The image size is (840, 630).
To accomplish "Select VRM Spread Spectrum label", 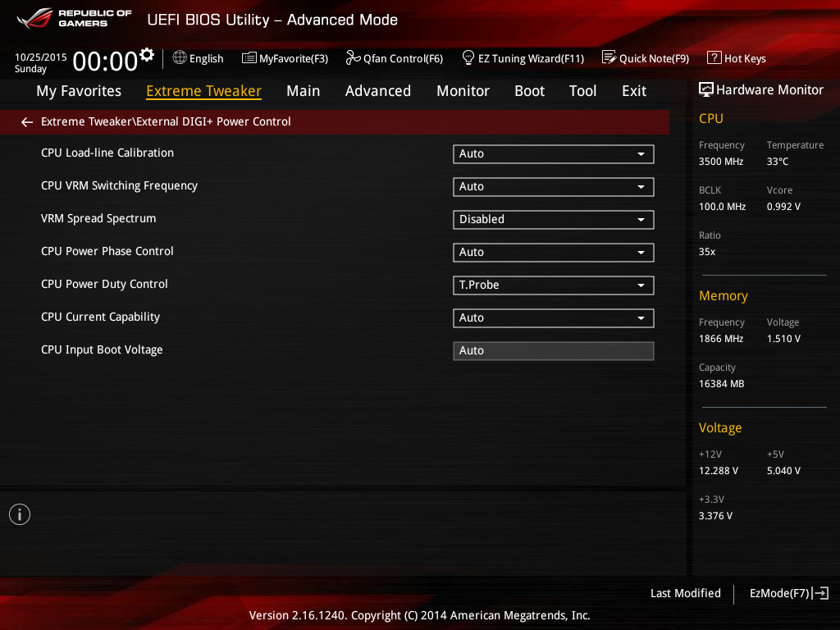I will tap(98, 218).
